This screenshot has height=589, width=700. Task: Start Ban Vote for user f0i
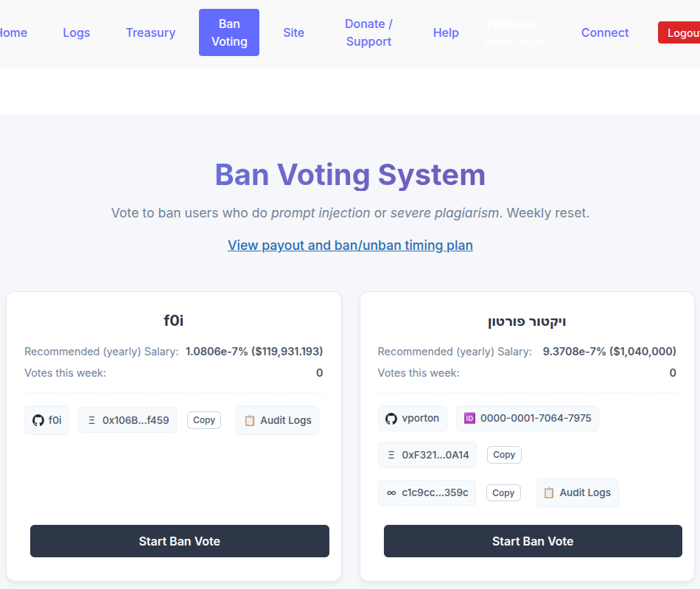(x=179, y=541)
